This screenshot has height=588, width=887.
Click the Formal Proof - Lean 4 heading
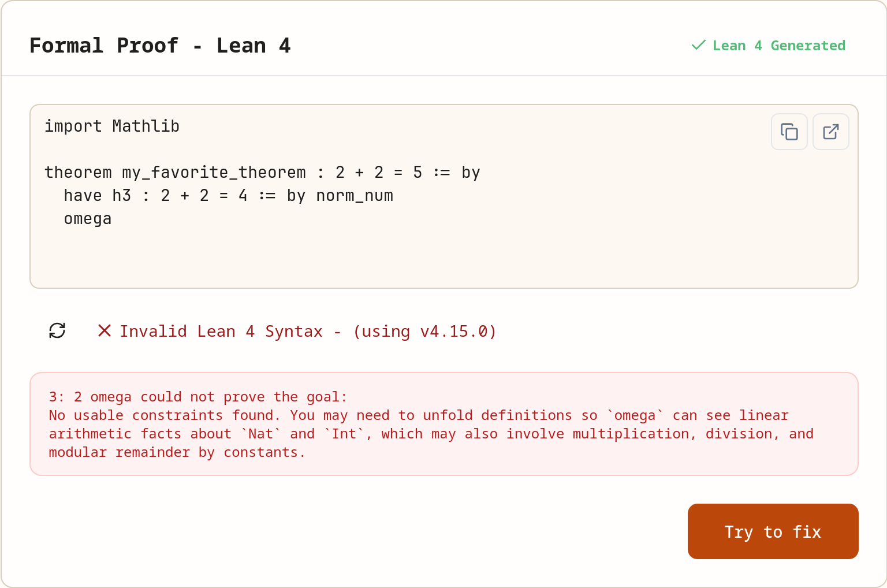(160, 46)
